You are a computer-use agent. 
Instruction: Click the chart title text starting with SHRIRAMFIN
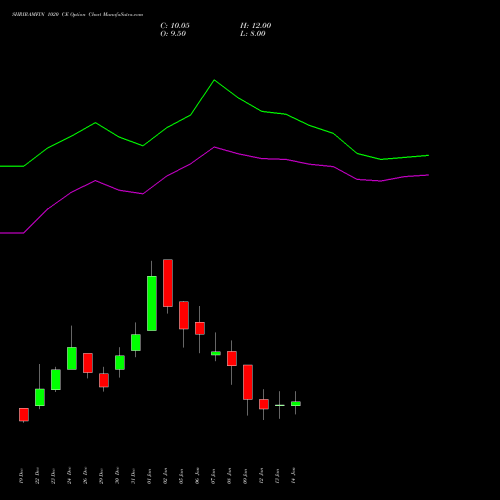coord(77,15)
